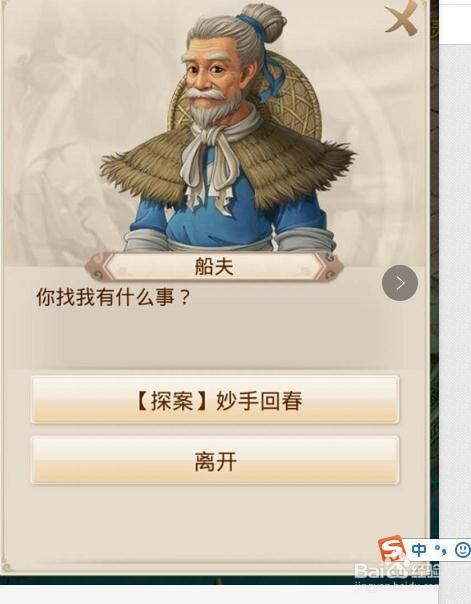Click the blue ribbon on the hair bun
Screen dimensions: 471x604
click(x=266, y=58)
